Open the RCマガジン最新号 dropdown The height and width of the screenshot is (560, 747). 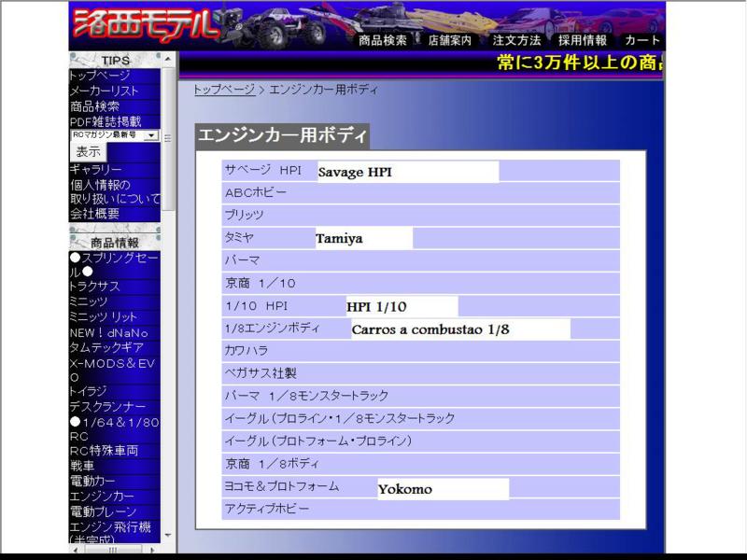click(x=115, y=135)
